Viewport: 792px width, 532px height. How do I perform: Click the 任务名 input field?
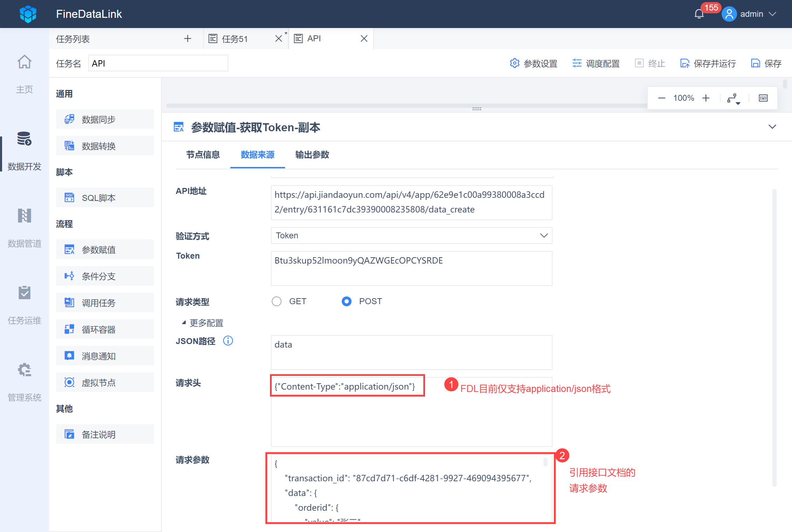[158, 63]
